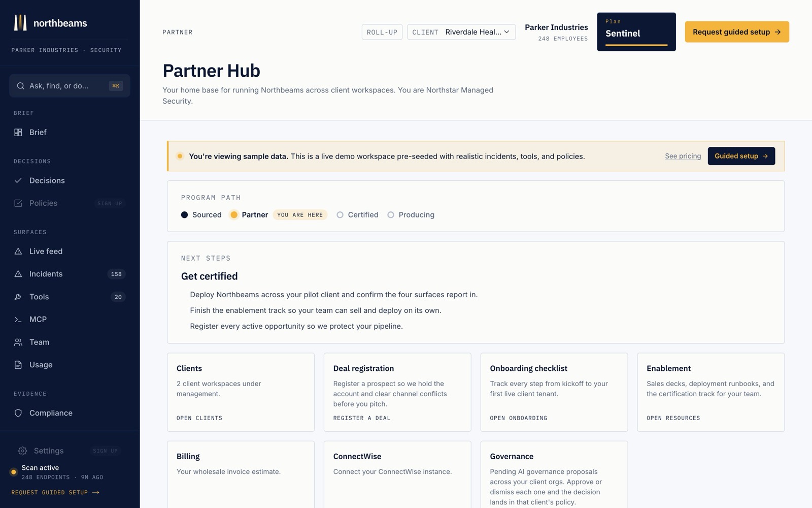The height and width of the screenshot is (508, 812).
Task: Open Compliance section
Action: pos(70,413)
